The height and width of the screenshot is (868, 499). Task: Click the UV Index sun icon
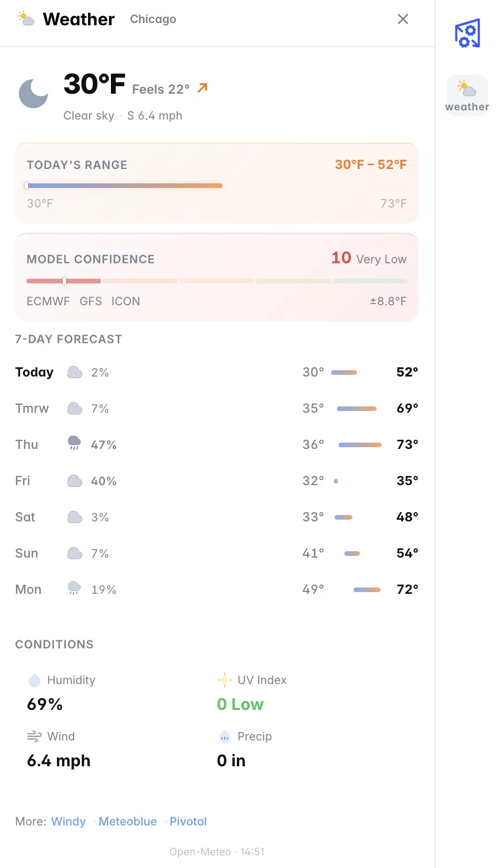coord(224,679)
